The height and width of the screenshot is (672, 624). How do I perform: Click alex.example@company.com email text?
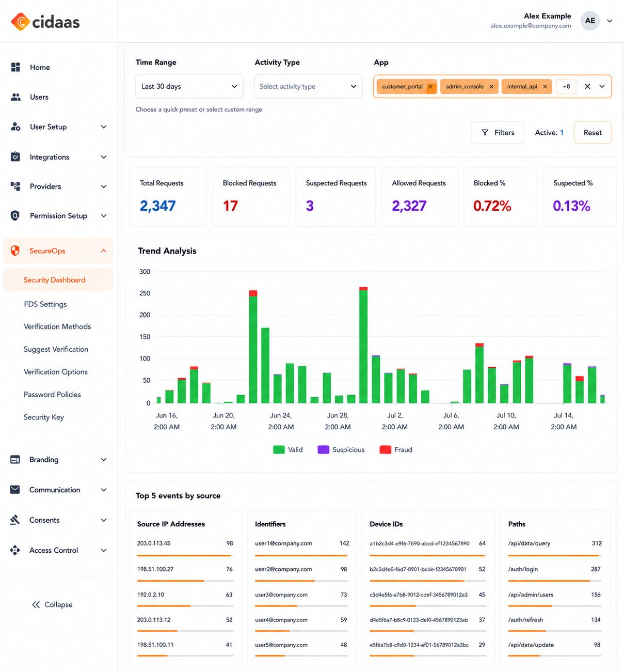click(x=531, y=26)
